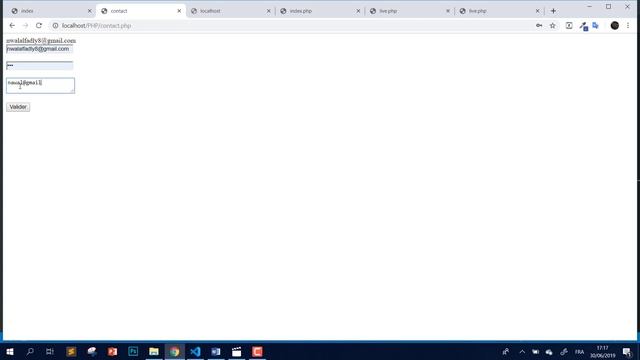Open Visual Studio Code from the taskbar

[x=195, y=351]
